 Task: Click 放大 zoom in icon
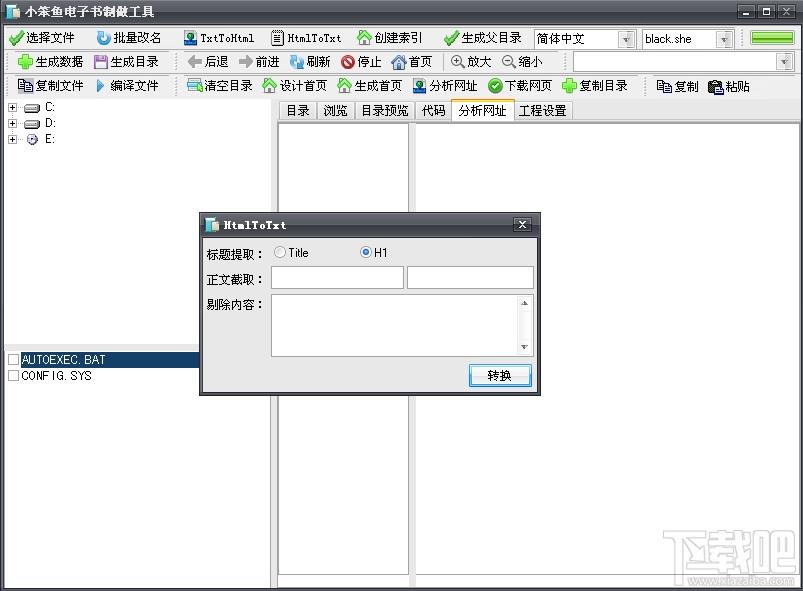457,62
